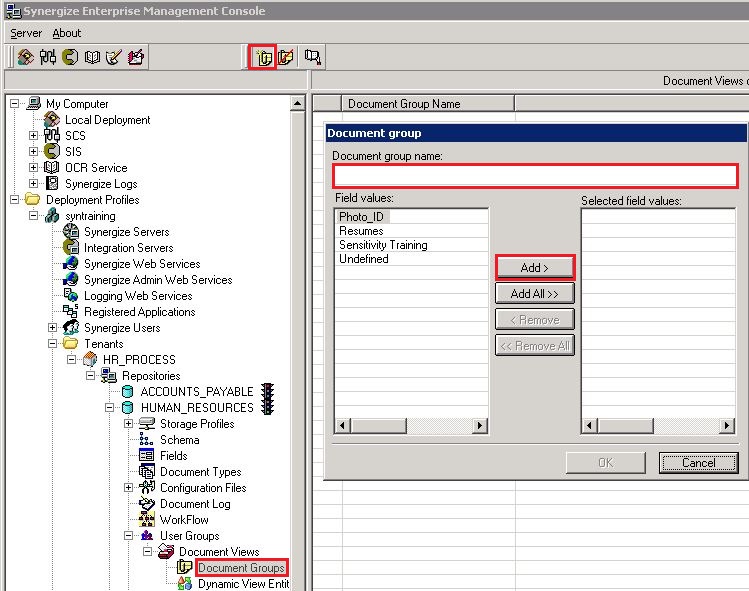Open the Server menu
This screenshot has width=749, height=591.
(x=26, y=33)
